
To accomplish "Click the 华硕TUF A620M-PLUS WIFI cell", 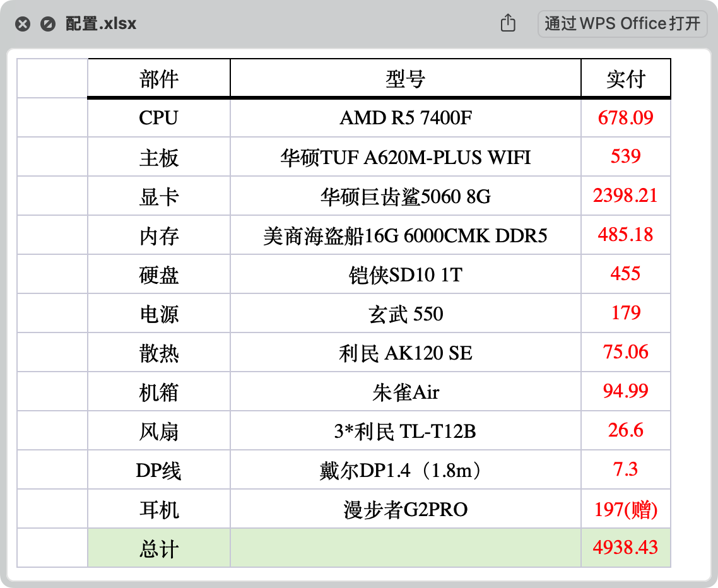I will 405,156.
